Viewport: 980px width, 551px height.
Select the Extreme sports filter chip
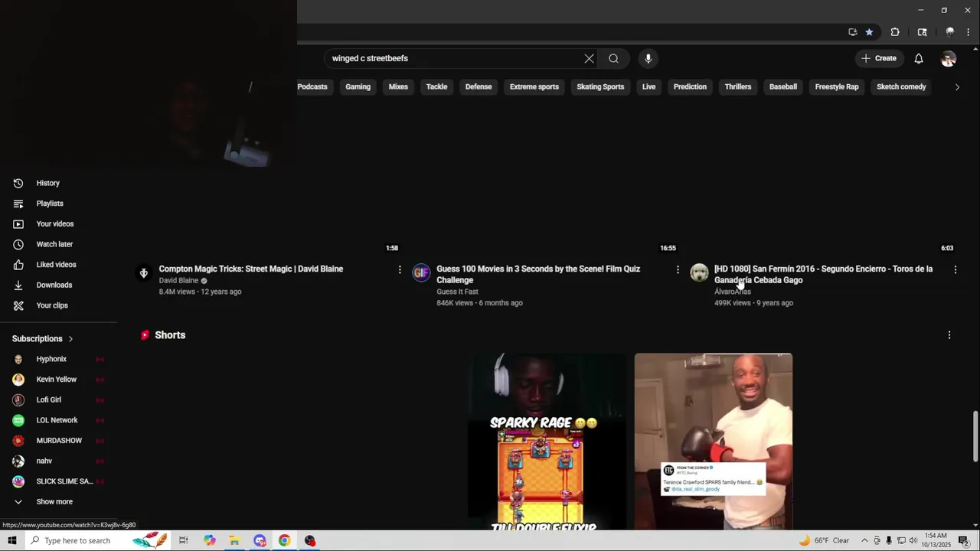click(x=534, y=86)
